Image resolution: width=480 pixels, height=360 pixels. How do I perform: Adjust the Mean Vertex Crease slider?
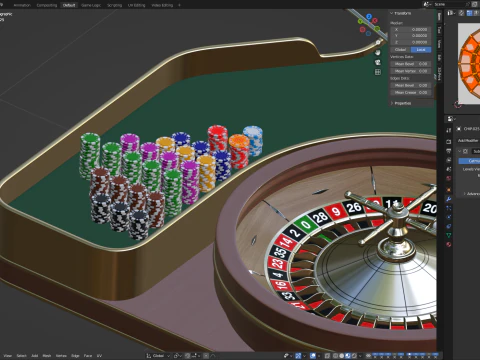point(411,71)
